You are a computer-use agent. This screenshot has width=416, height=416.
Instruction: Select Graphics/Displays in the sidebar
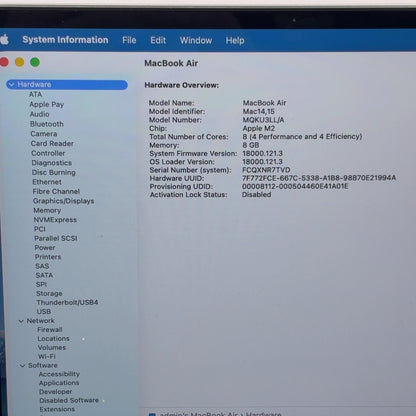(63, 201)
